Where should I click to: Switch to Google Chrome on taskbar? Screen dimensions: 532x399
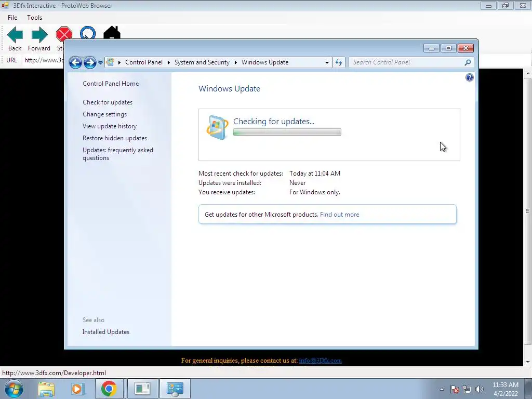point(109,389)
